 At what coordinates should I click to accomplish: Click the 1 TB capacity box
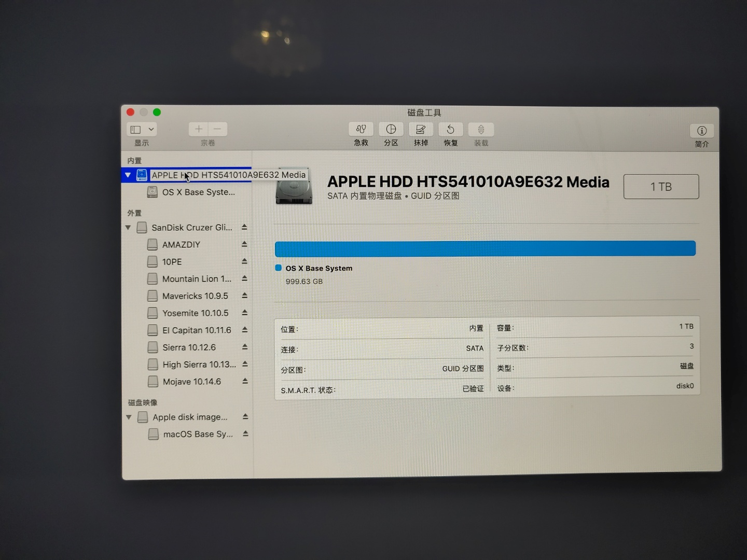pos(661,187)
